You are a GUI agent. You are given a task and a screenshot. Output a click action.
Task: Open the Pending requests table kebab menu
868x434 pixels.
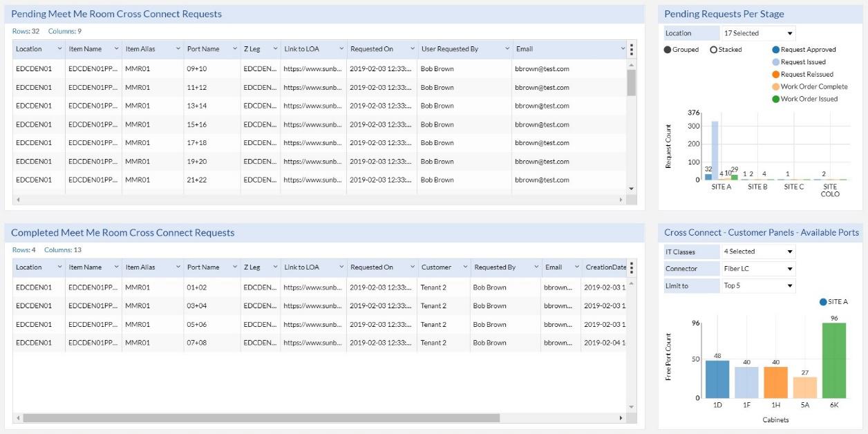(x=631, y=49)
